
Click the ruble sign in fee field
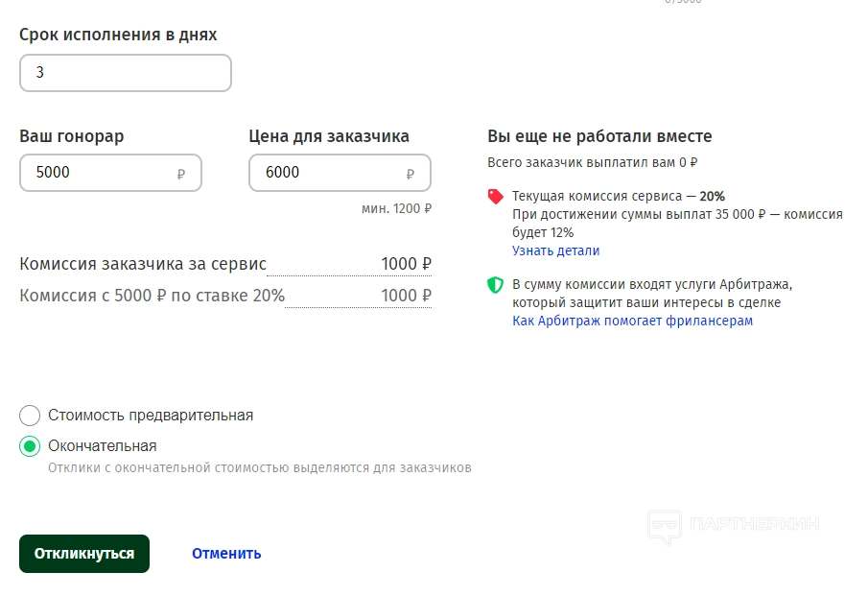click(181, 174)
